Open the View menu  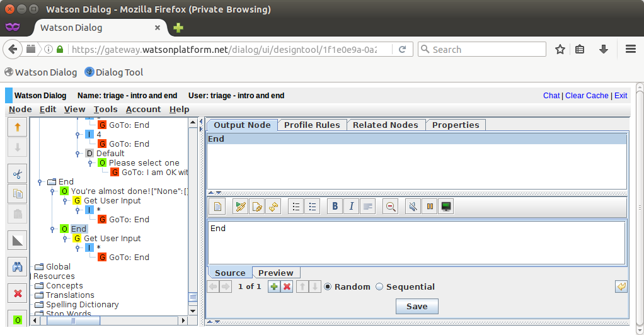pos(74,110)
